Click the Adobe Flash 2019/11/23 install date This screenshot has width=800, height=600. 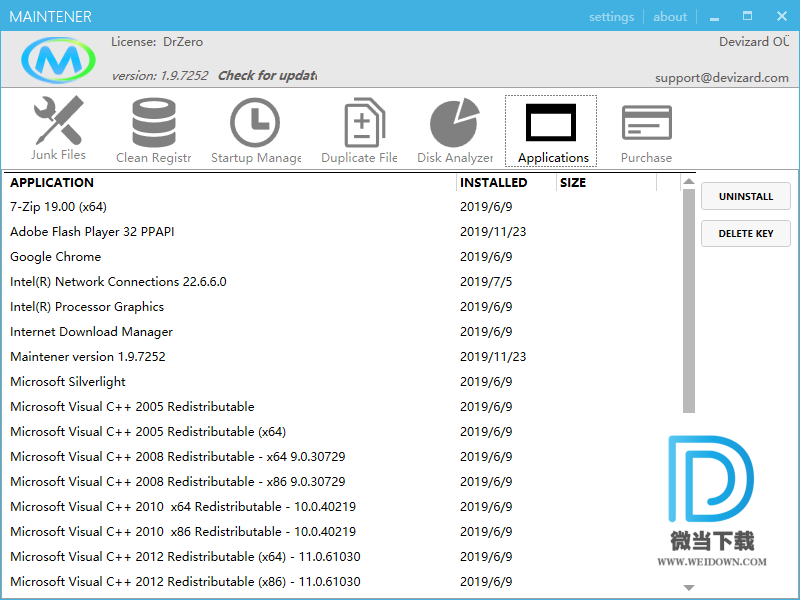(x=493, y=232)
